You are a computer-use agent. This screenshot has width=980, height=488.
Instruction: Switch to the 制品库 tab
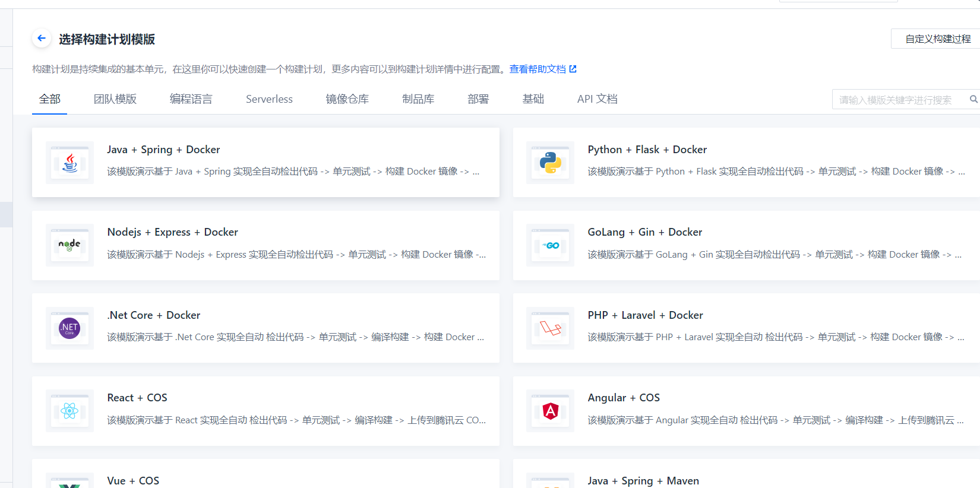418,99
